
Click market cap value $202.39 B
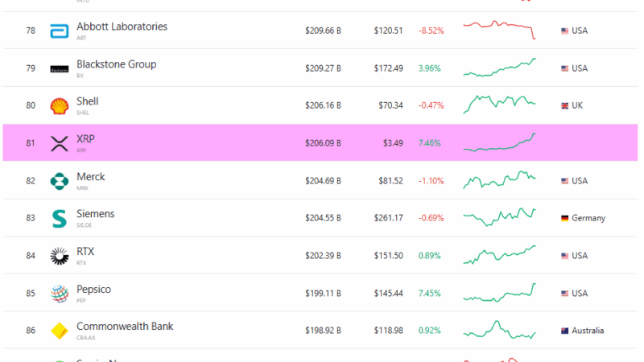pos(323,256)
